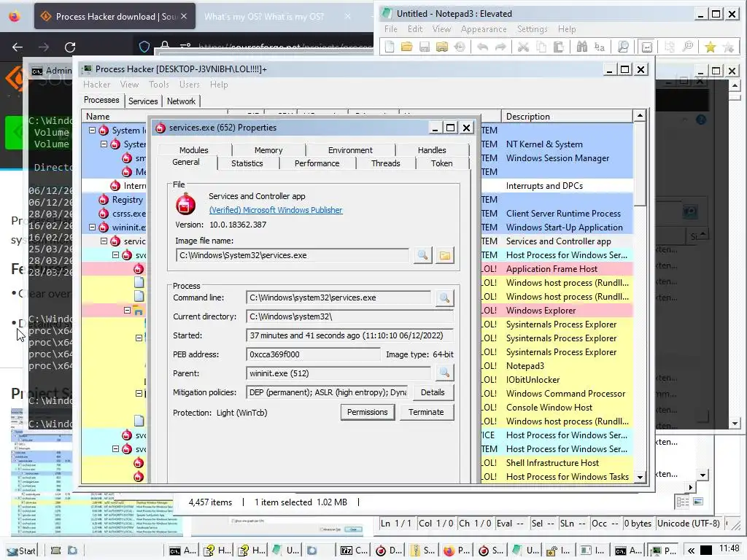
Task: Open the Appearance menu in Notepad3
Action: 484,29
